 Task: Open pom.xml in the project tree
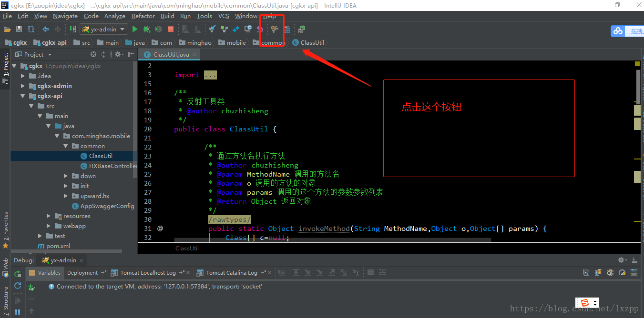[x=54, y=246]
